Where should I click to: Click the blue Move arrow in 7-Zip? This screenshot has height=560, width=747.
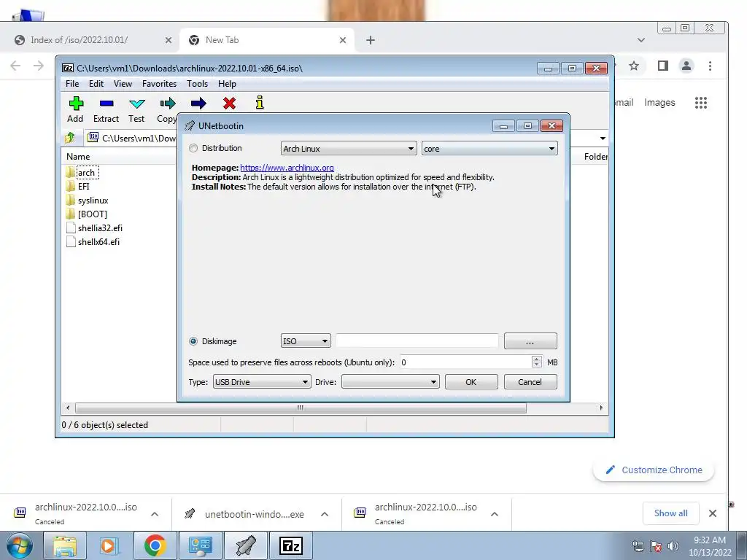click(x=198, y=104)
